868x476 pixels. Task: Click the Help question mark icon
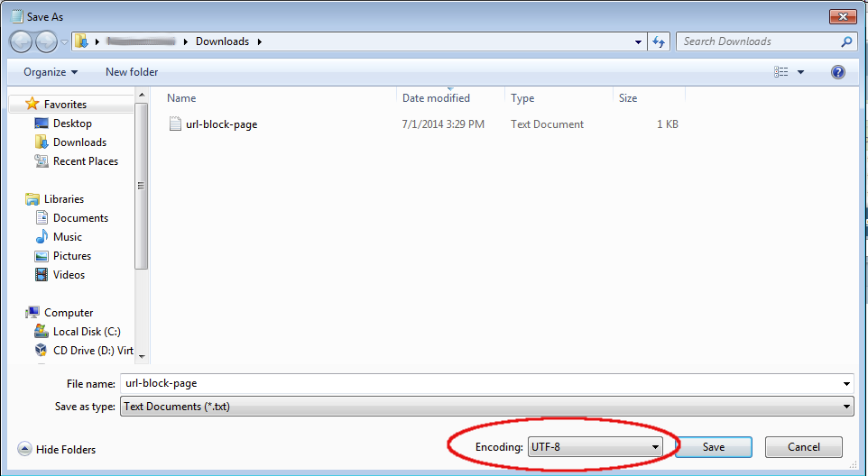coord(838,72)
